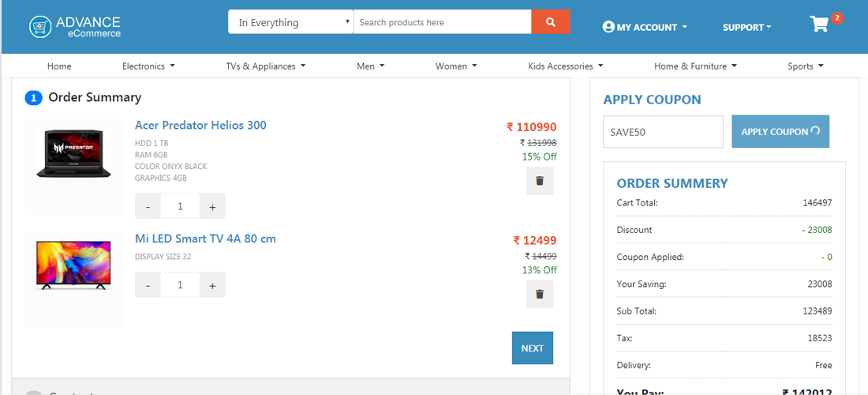Expand the Kids Accessories menu
Image resolution: width=868 pixels, height=395 pixels.
click(x=566, y=66)
